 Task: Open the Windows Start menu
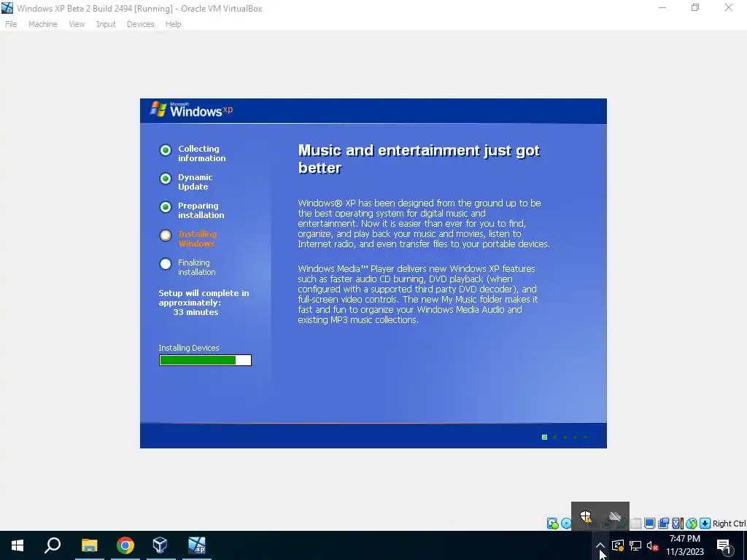[18, 545]
